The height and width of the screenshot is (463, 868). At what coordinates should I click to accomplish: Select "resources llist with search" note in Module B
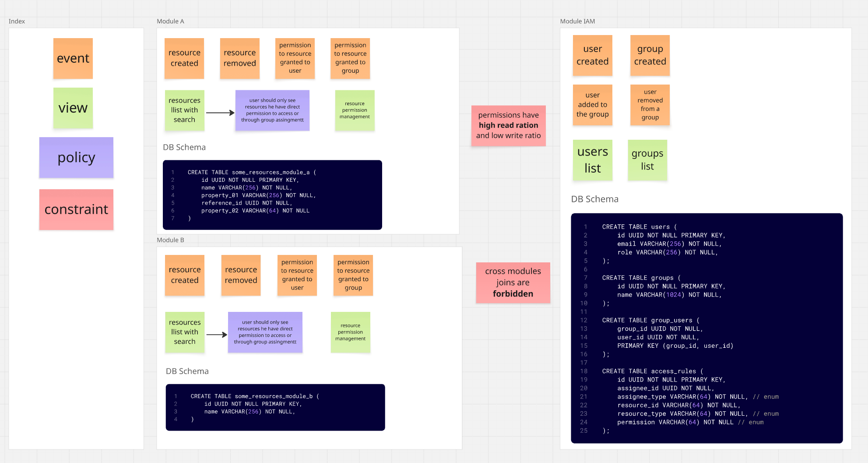pyautogui.click(x=184, y=332)
